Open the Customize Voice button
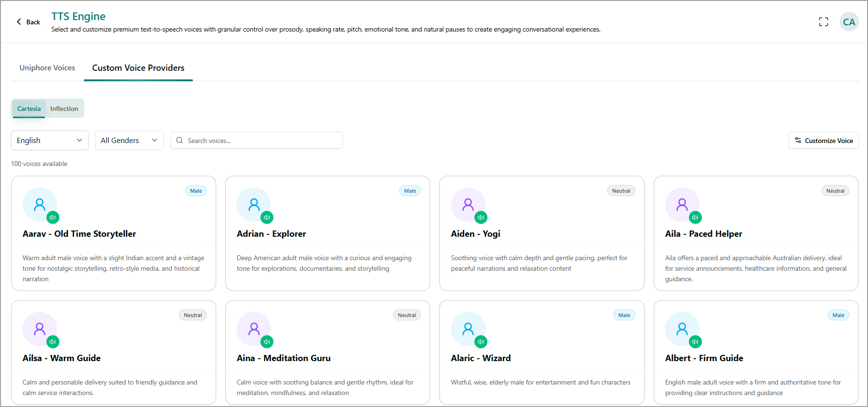This screenshot has height=407, width=868. (823, 140)
